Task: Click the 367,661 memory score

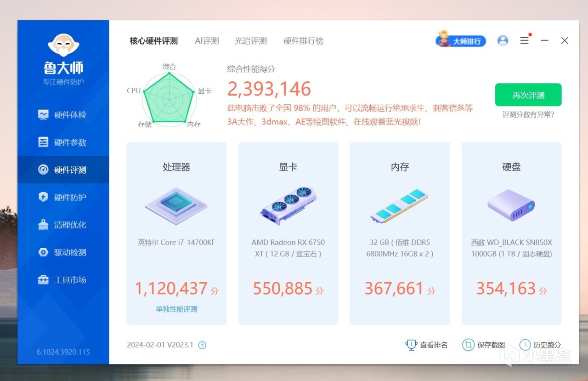Action: (394, 289)
